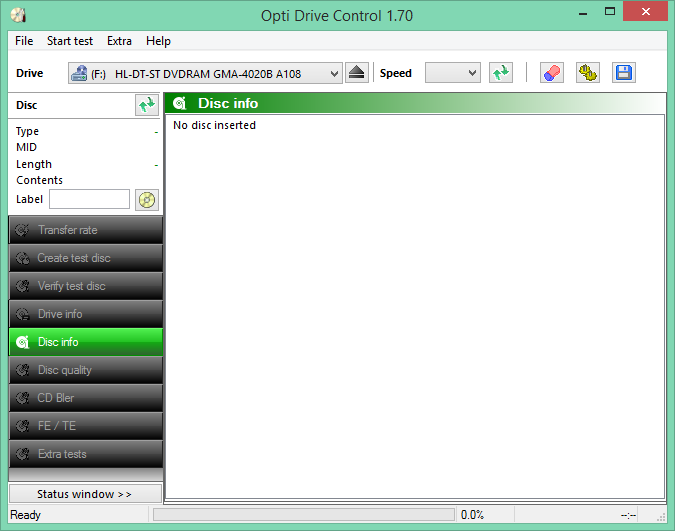Expand the Speed dropdown
The height and width of the screenshot is (531, 675).
pyautogui.click(x=452, y=73)
